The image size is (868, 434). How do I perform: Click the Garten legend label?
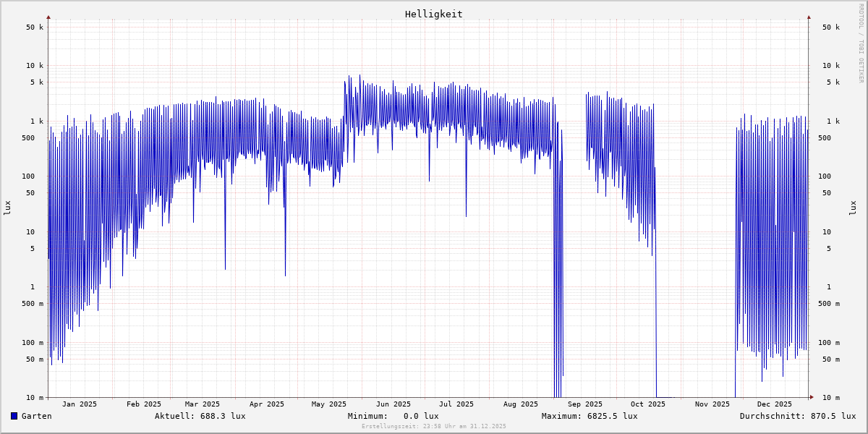point(36,416)
